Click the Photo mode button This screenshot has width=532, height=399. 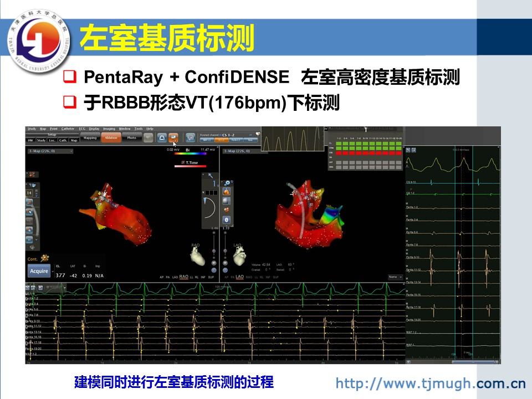[132, 138]
